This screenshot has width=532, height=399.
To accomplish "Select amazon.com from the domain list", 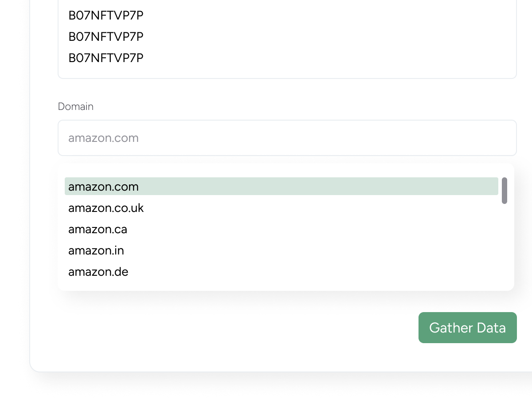I will pyautogui.click(x=103, y=187).
